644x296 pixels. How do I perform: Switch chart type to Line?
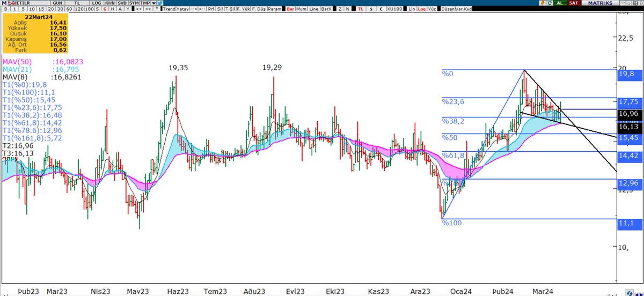314,9
